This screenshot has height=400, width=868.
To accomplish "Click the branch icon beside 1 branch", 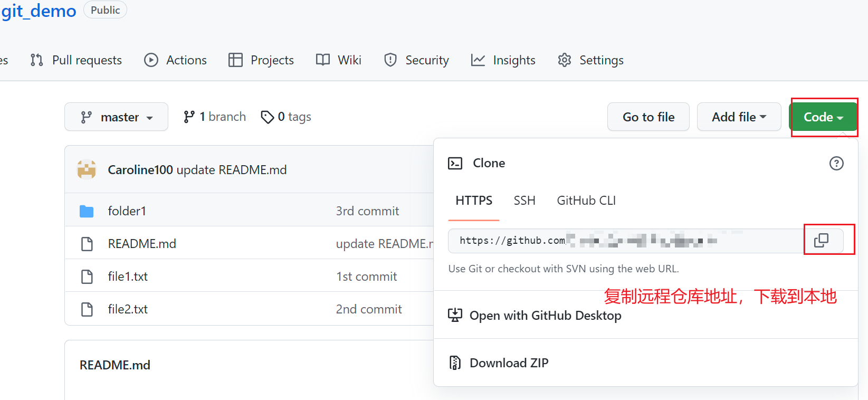I will click(189, 117).
